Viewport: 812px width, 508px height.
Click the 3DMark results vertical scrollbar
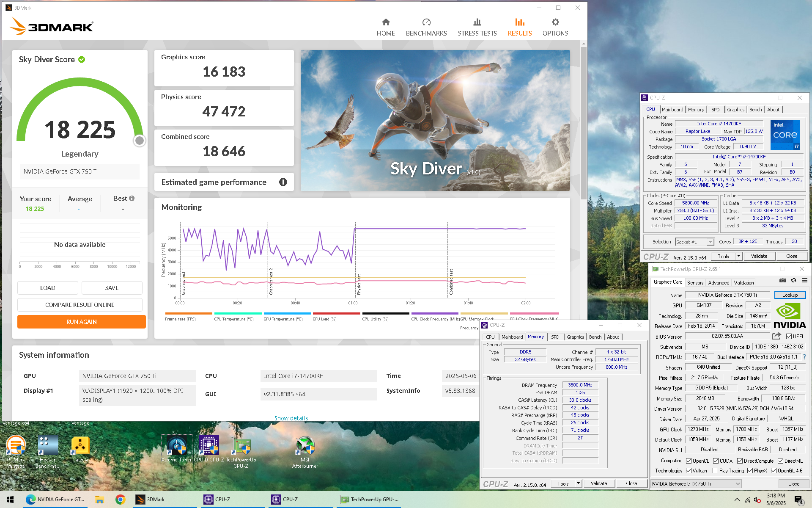pos(584,123)
